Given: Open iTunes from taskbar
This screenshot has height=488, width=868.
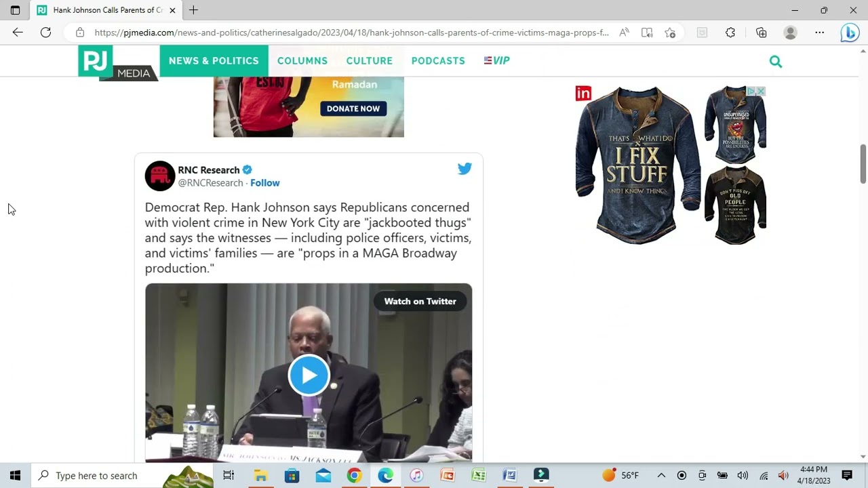Looking at the screenshot, I should [416, 475].
